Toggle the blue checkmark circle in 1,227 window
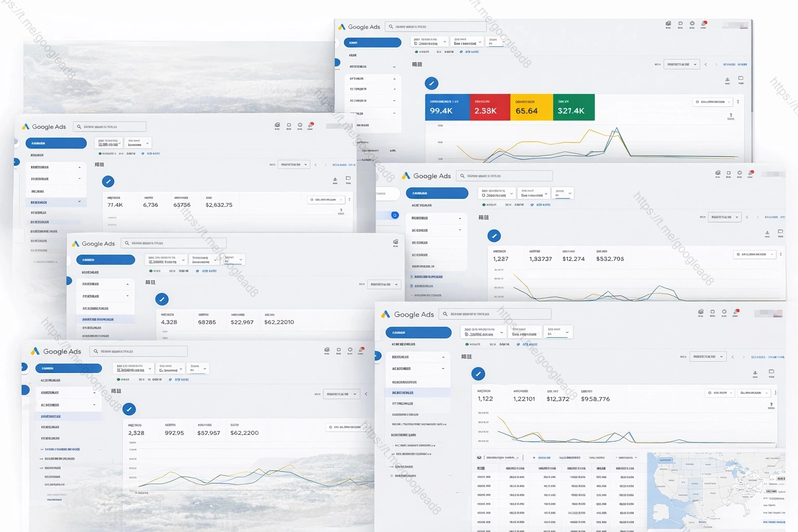 [x=495, y=236]
